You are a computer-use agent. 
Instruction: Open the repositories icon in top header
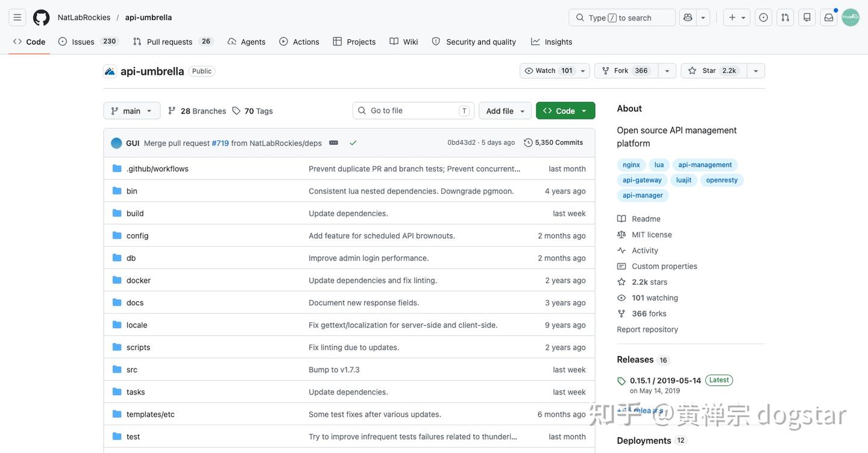coord(807,17)
